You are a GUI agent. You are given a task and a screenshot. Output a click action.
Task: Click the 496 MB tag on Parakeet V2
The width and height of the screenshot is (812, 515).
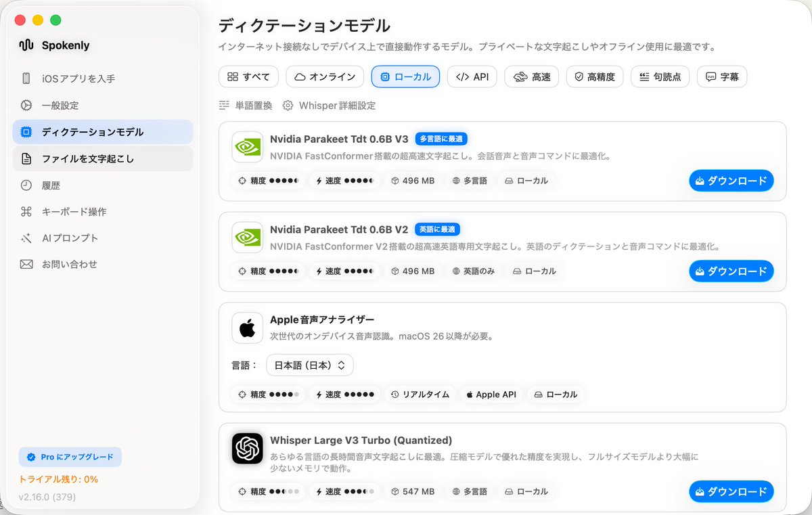(413, 271)
